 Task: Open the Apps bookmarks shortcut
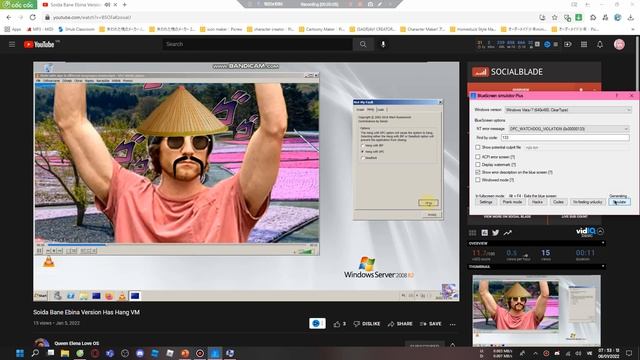(x=12, y=29)
